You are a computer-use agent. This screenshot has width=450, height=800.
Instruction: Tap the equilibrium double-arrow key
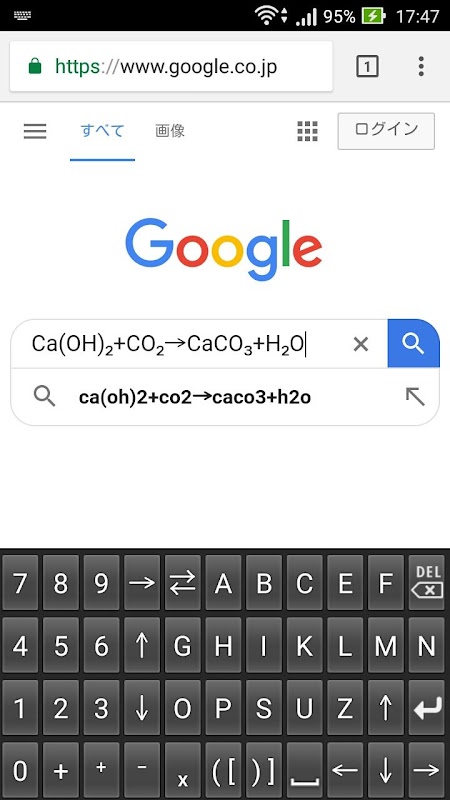(183, 583)
